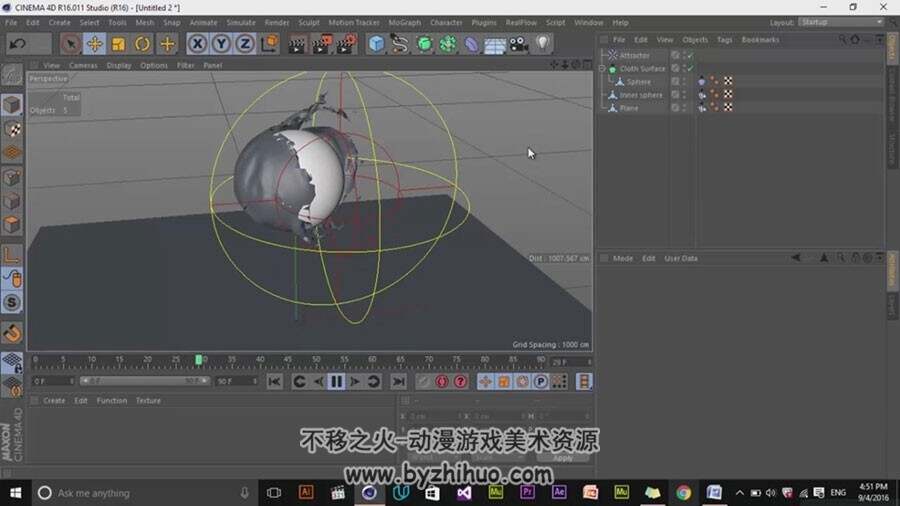The height and width of the screenshot is (506, 900).
Task: Go to end of animation
Action: point(398,382)
